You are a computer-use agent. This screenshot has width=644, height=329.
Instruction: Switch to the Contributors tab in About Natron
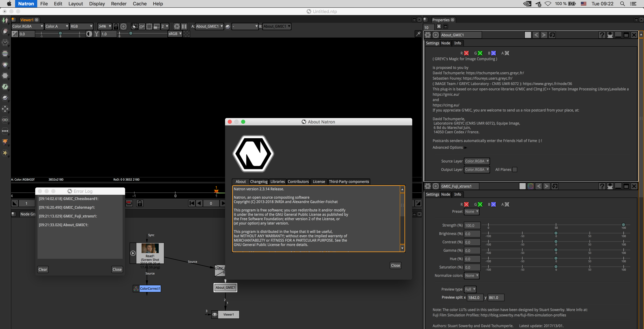click(x=298, y=182)
